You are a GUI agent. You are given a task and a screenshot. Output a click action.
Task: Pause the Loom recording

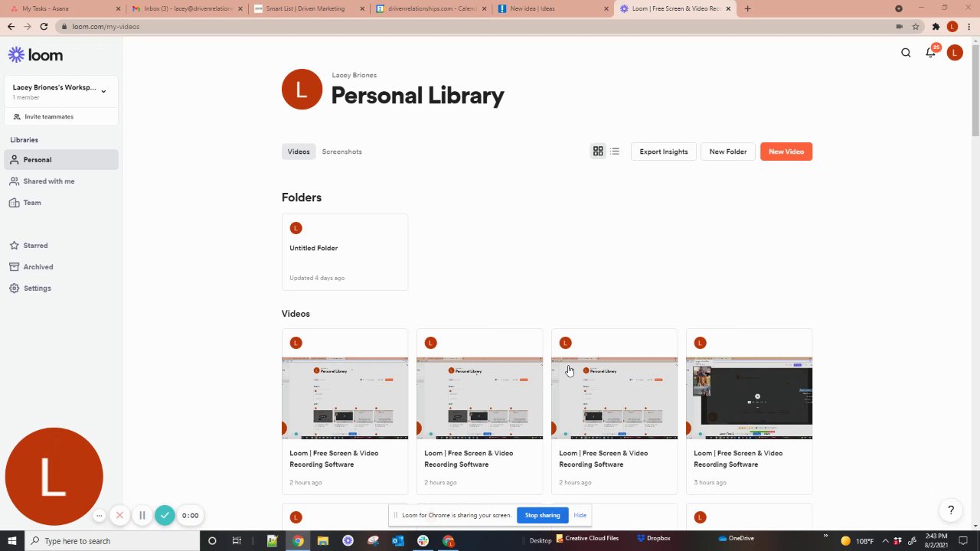pos(142,516)
